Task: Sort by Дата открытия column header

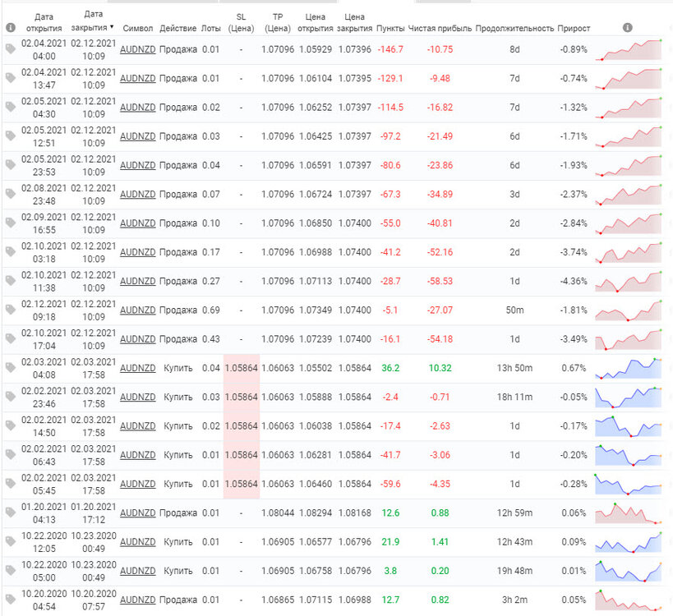Action: pos(44,22)
